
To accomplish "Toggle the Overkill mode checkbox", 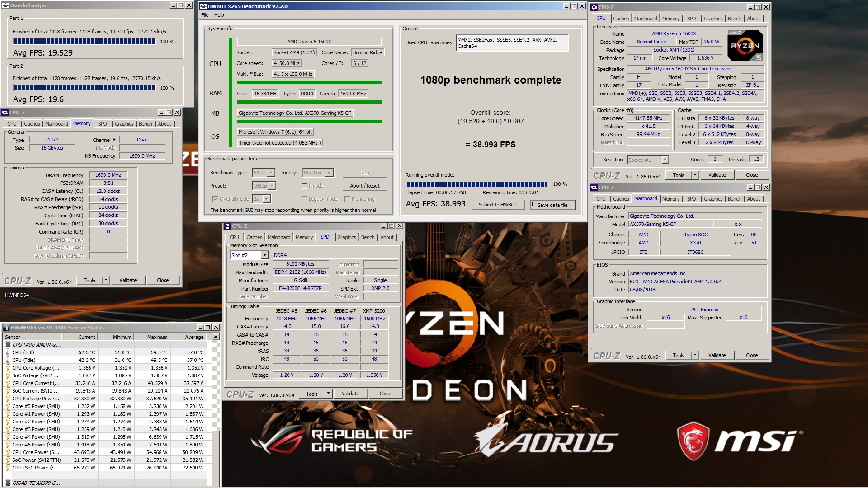I will [x=215, y=199].
